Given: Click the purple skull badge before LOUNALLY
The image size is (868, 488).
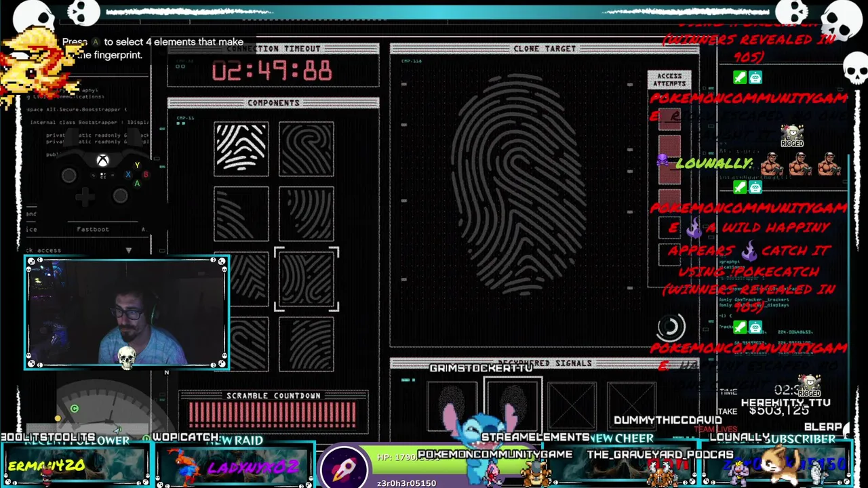Looking at the screenshot, I should point(663,160).
